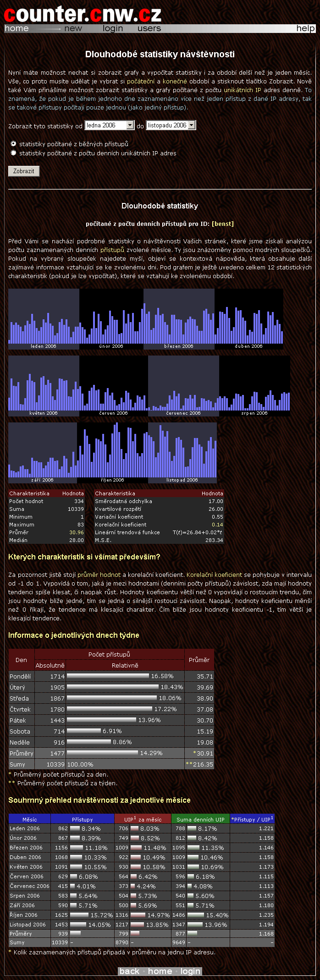Click the 'Říjen 2006' row label
320x980 pixels.
23,915
